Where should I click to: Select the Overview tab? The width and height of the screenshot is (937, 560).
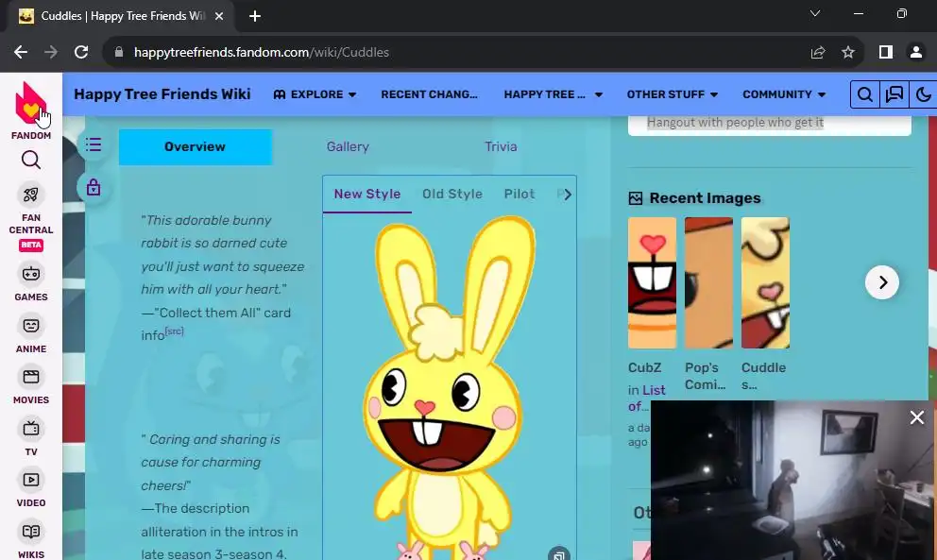pyautogui.click(x=195, y=147)
